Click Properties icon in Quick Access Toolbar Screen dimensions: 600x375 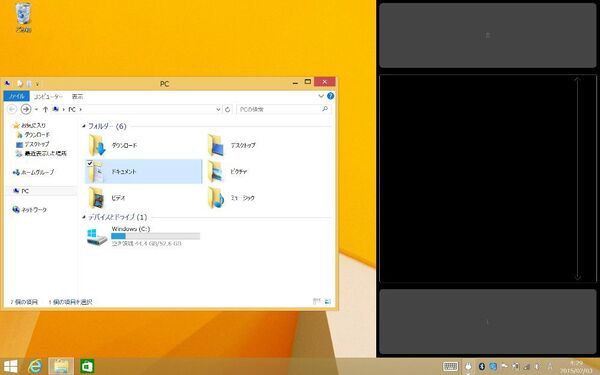tap(20, 83)
